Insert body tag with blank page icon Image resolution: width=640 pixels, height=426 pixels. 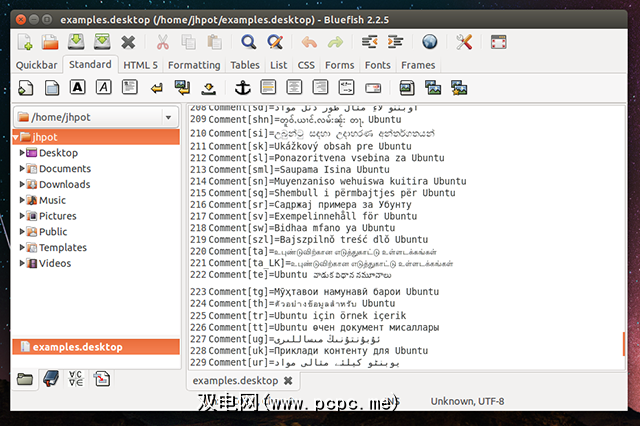pos(52,88)
